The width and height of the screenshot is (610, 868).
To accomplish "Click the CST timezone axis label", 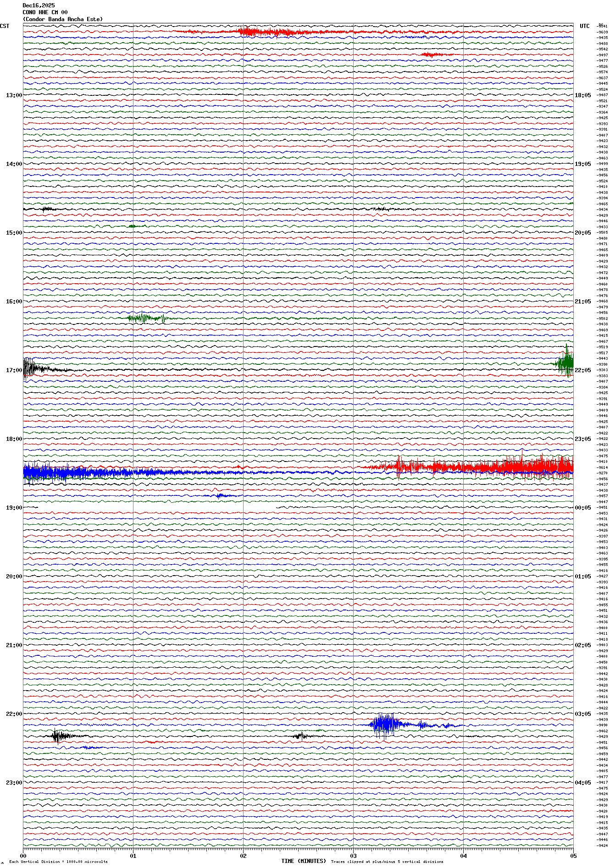I will (5, 26).
